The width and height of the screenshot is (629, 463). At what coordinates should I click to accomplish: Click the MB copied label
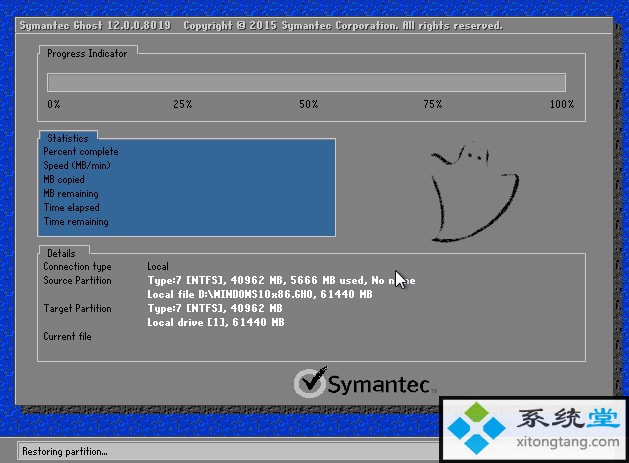64,180
